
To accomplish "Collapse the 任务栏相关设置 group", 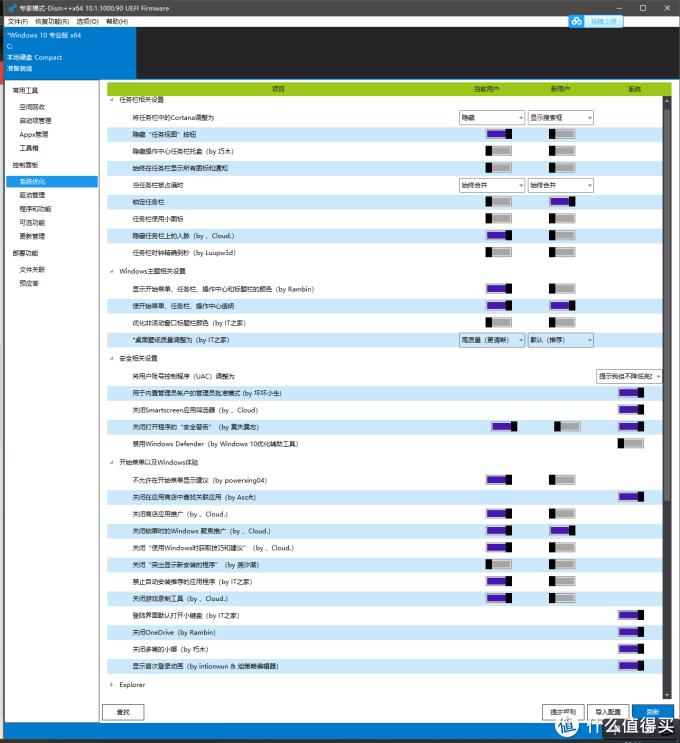I will [x=112, y=100].
